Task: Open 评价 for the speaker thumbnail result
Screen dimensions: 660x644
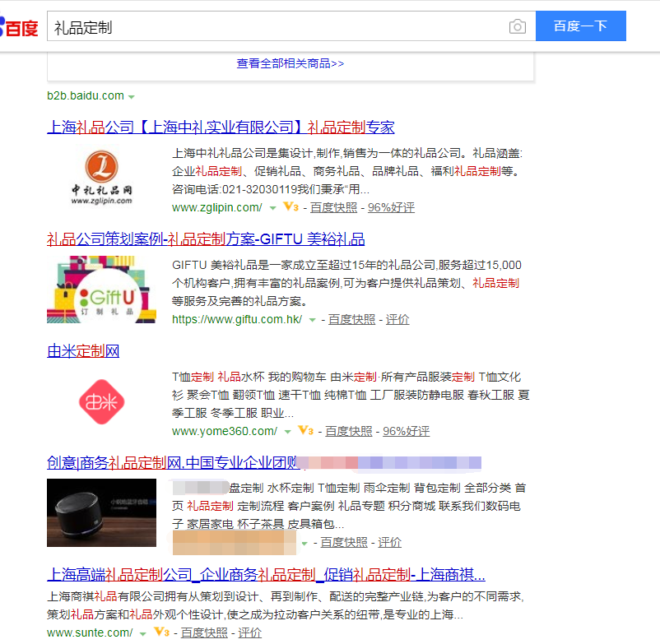Action: (x=389, y=543)
